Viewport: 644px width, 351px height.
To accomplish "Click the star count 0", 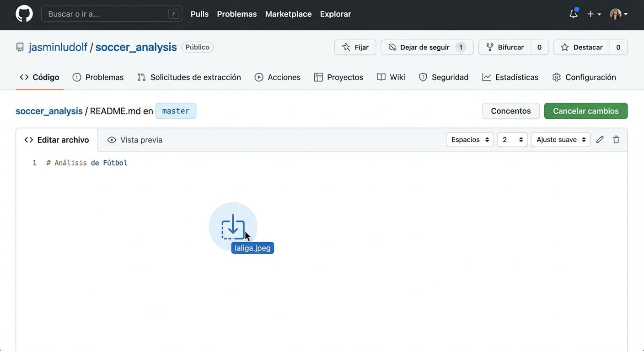I will tap(618, 47).
